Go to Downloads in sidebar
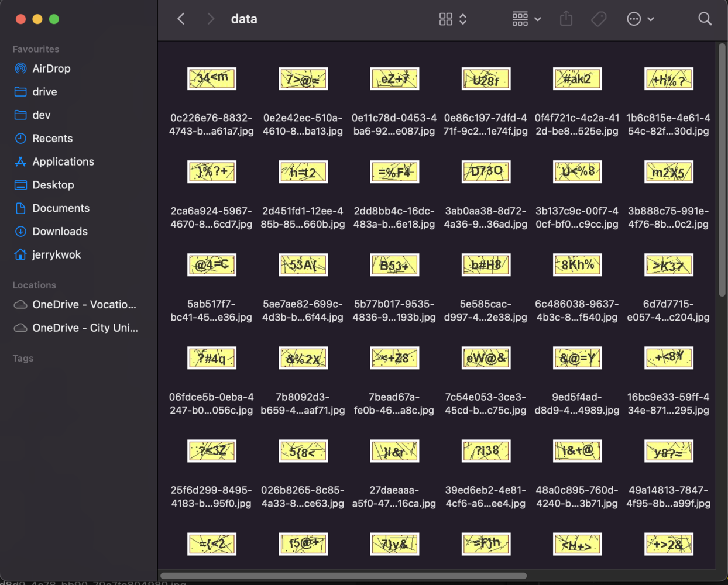728x585 pixels. tap(60, 231)
